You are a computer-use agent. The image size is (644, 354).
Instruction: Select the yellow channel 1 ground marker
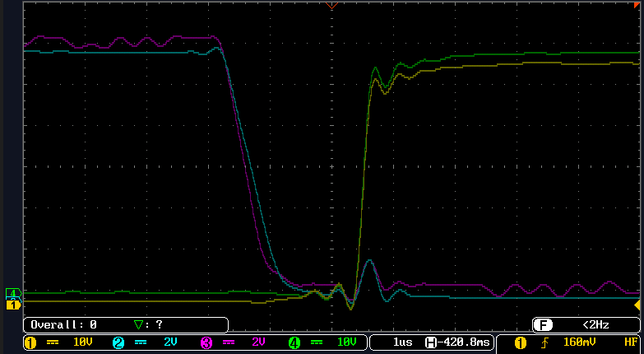click(13, 305)
